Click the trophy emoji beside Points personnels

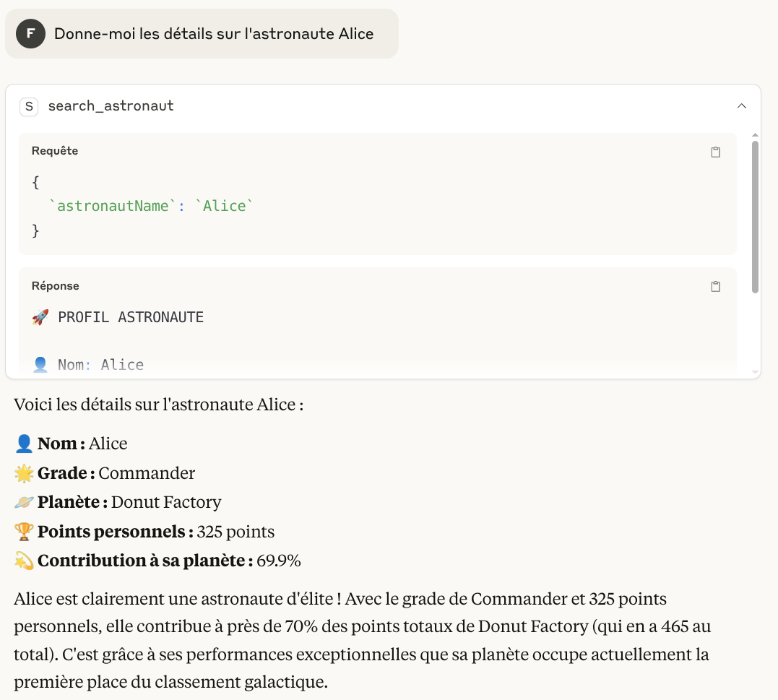25,531
